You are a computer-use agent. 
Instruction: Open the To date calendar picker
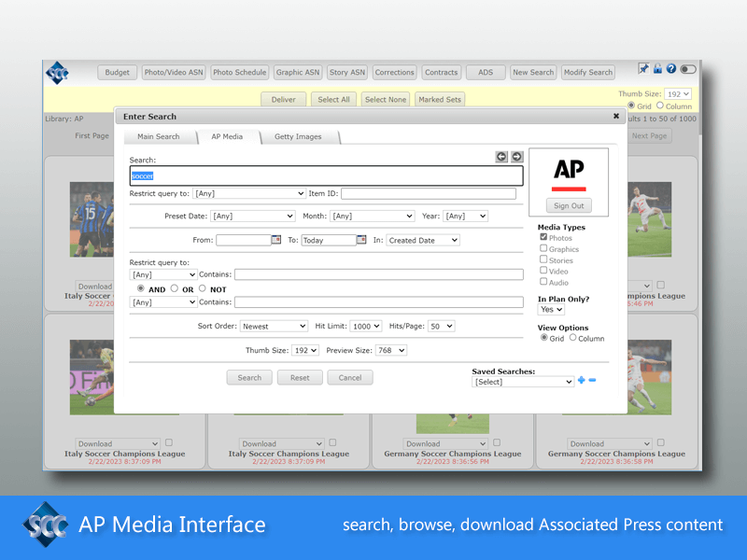[361, 240]
